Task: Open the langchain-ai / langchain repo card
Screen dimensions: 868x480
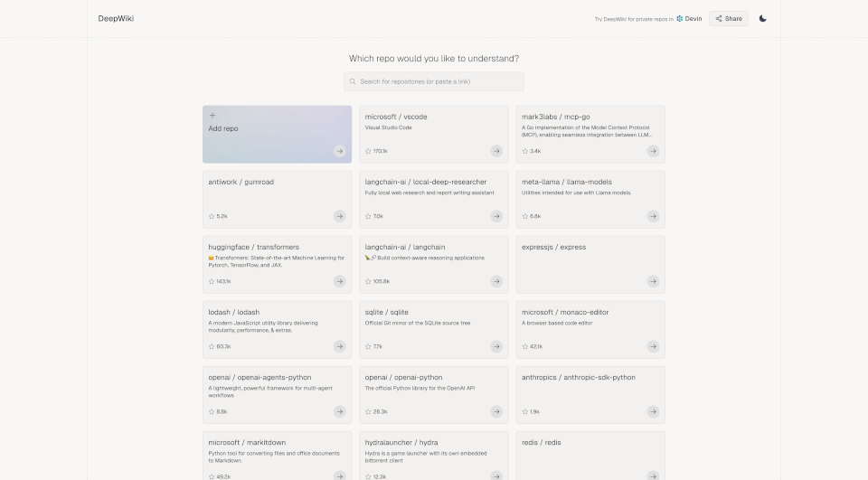Action: [x=433, y=263]
